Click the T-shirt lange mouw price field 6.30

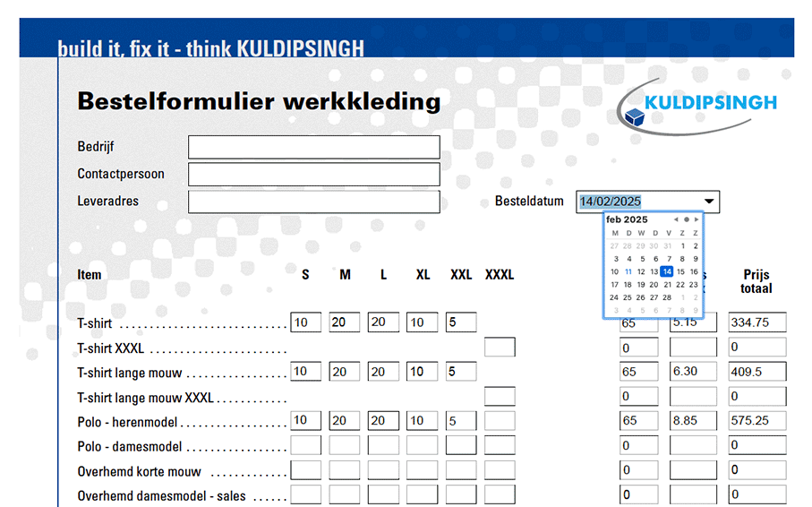pos(693,372)
